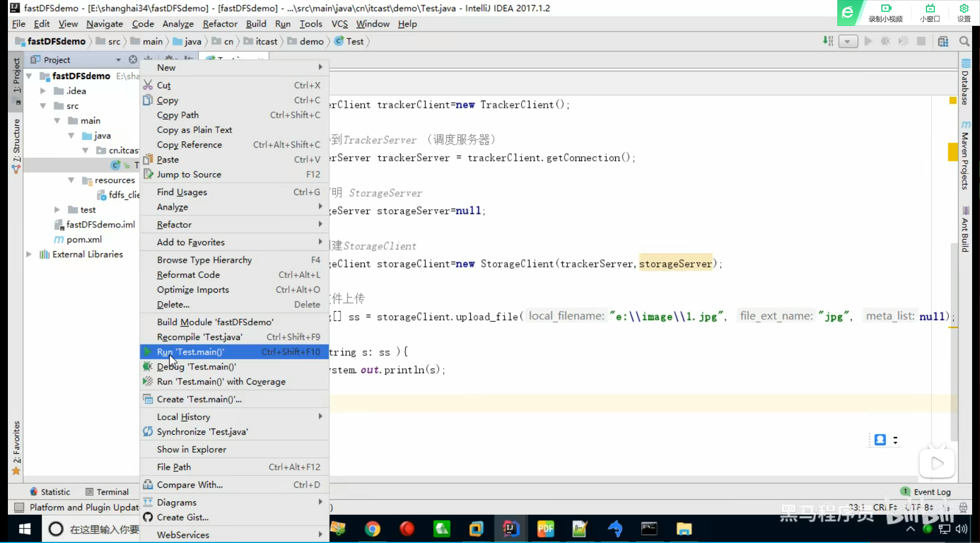This screenshot has width=980, height=543.
Task: Open the Windows Start menu
Action: tap(25, 529)
